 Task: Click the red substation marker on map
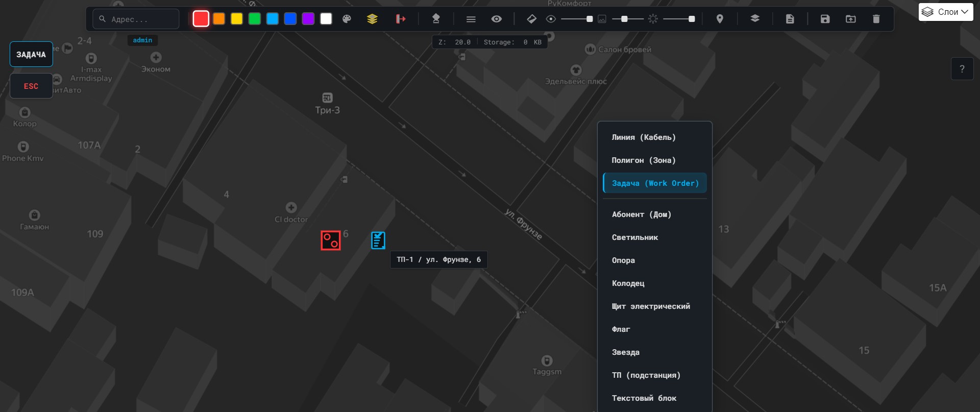[330, 240]
